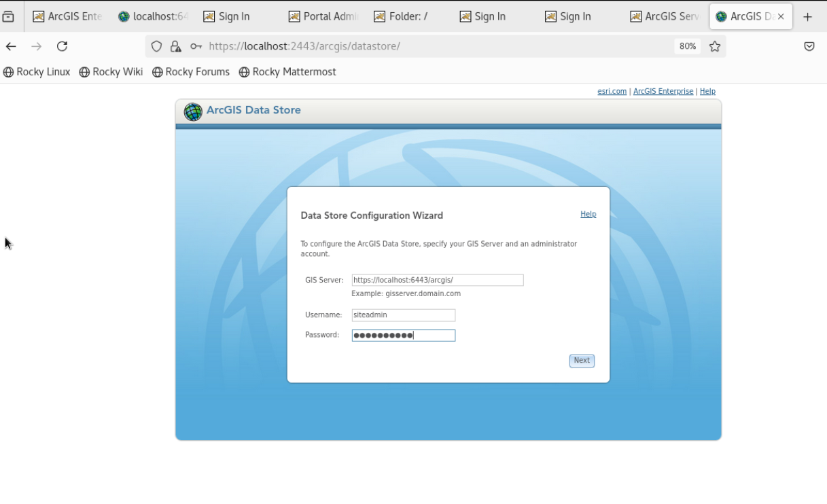This screenshot has width=827, height=504.
Task: Click the key saved-login icon in address bar
Action: [196, 46]
